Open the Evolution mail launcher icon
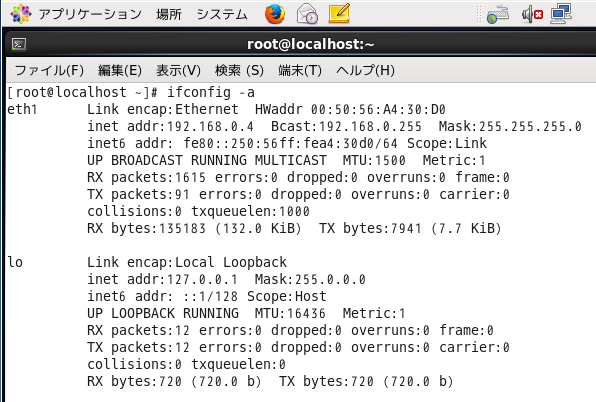The width and height of the screenshot is (596, 402). click(x=307, y=14)
